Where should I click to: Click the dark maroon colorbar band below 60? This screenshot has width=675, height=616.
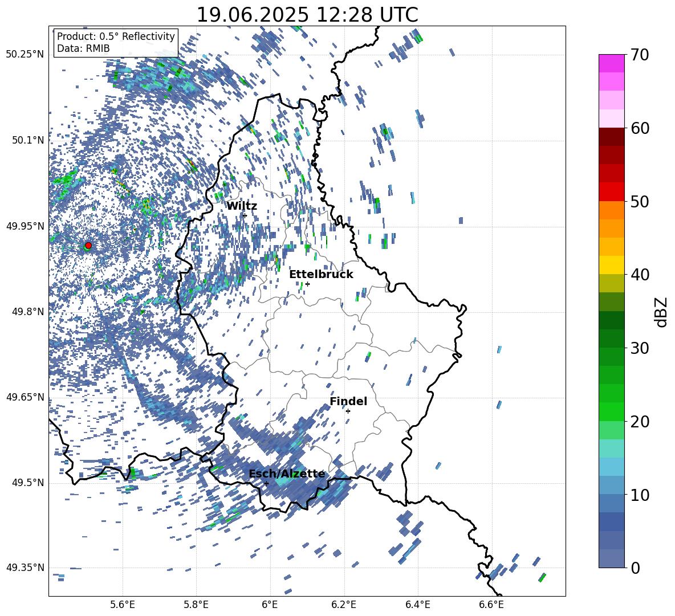[611, 137]
